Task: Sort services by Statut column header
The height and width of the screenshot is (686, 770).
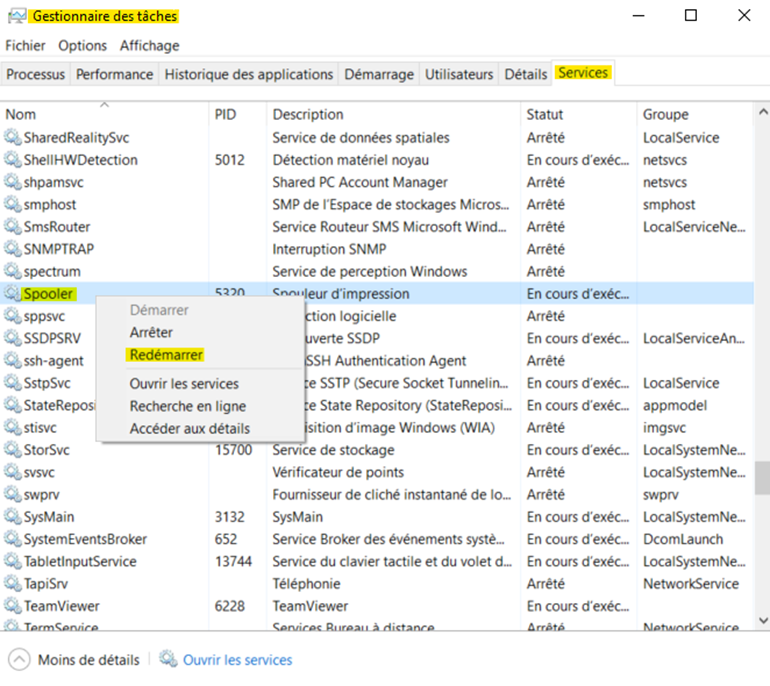Action: pos(545,115)
